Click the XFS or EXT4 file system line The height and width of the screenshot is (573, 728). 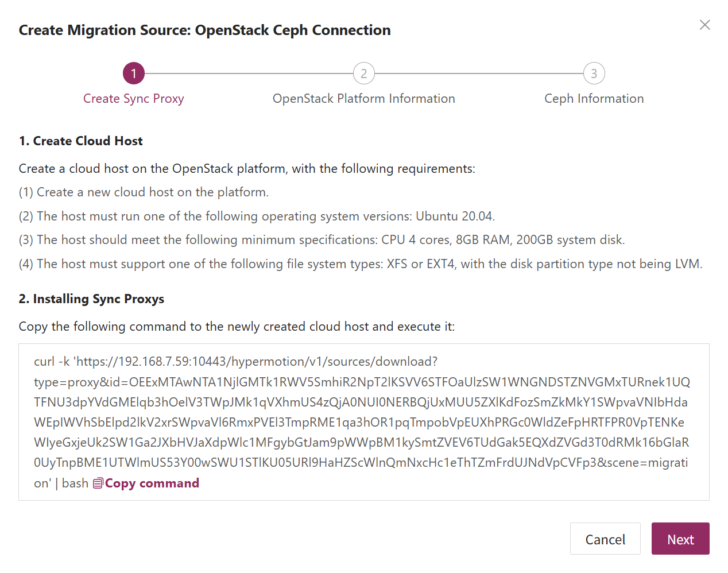(x=361, y=264)
